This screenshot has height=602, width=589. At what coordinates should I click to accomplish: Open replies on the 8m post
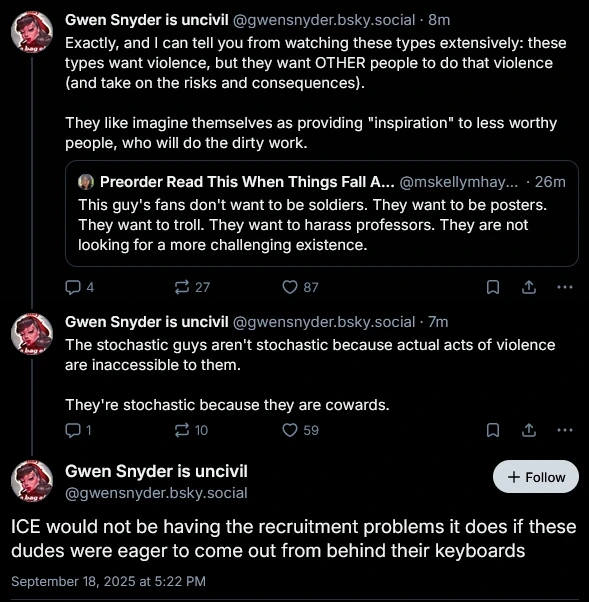pos(79,287)
